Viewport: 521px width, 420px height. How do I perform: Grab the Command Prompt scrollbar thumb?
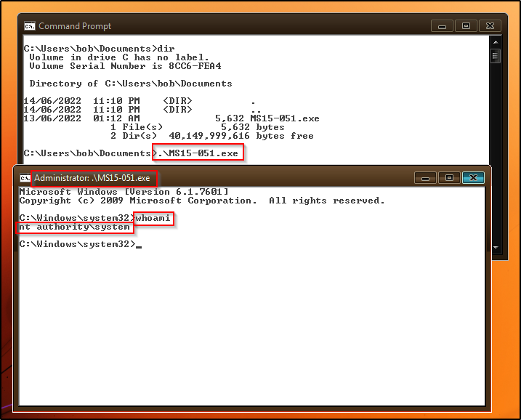pyautogui.click(x=496, y=56)
